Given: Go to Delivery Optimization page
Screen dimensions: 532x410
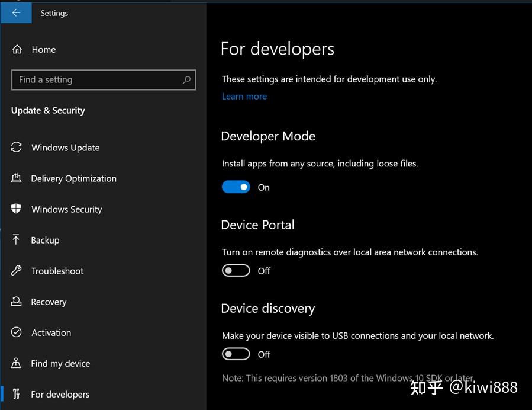Looking at the screenshot, I should coord(103,178).
